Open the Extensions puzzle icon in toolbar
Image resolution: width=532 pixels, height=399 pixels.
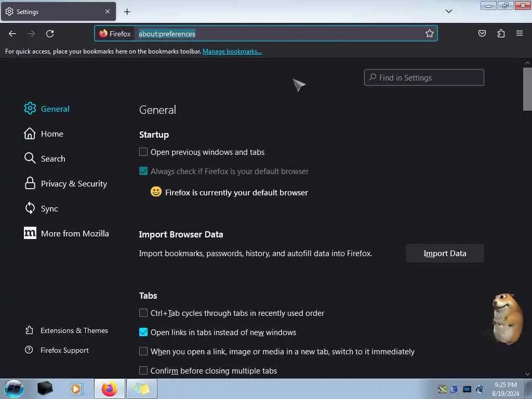[x=501, y=33]
